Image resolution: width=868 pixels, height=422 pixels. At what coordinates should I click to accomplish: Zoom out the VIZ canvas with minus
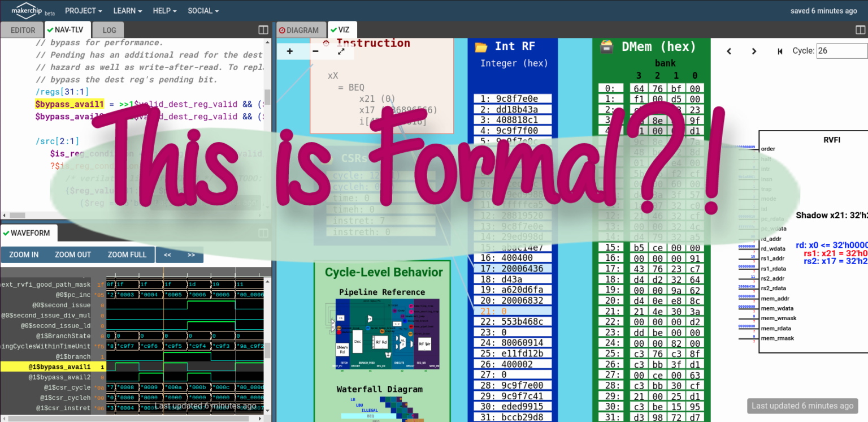point(315,51)
